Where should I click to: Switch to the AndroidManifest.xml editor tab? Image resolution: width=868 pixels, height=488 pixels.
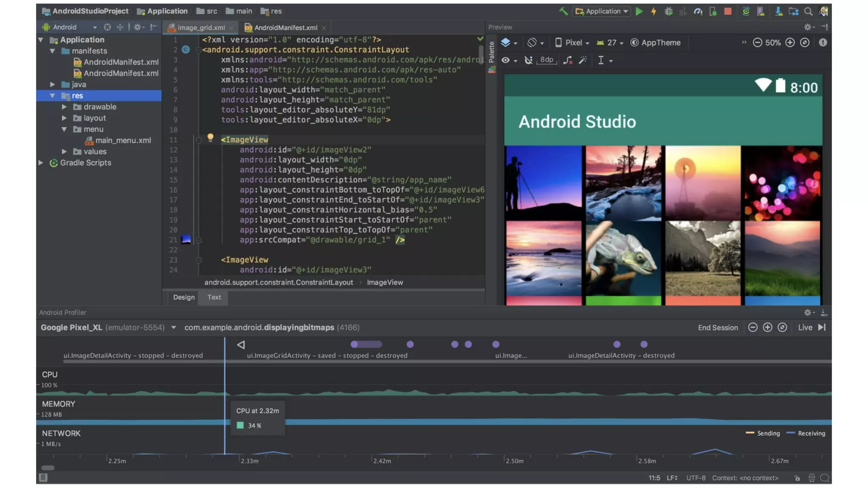point(285,28)
